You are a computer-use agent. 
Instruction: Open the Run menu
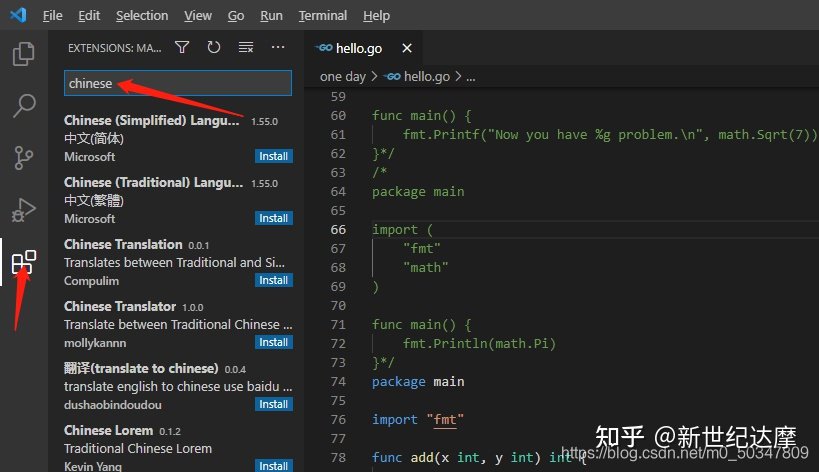point(272,16)
